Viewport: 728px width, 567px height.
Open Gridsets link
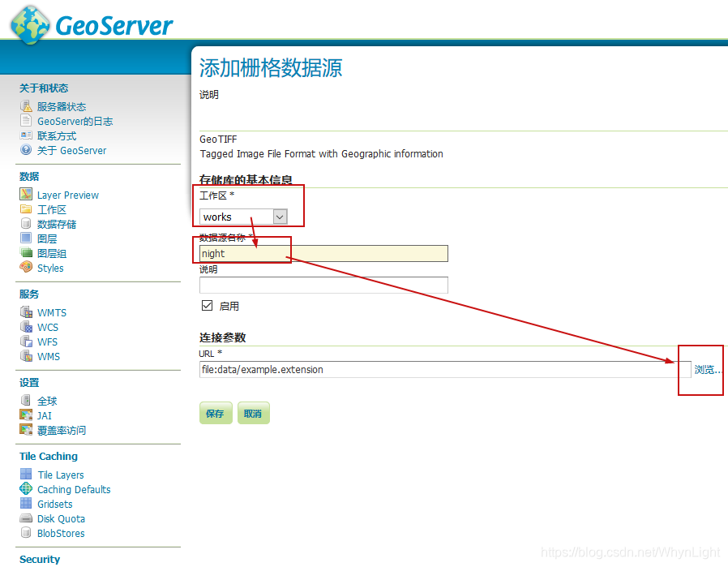click(x=55, y=504)
